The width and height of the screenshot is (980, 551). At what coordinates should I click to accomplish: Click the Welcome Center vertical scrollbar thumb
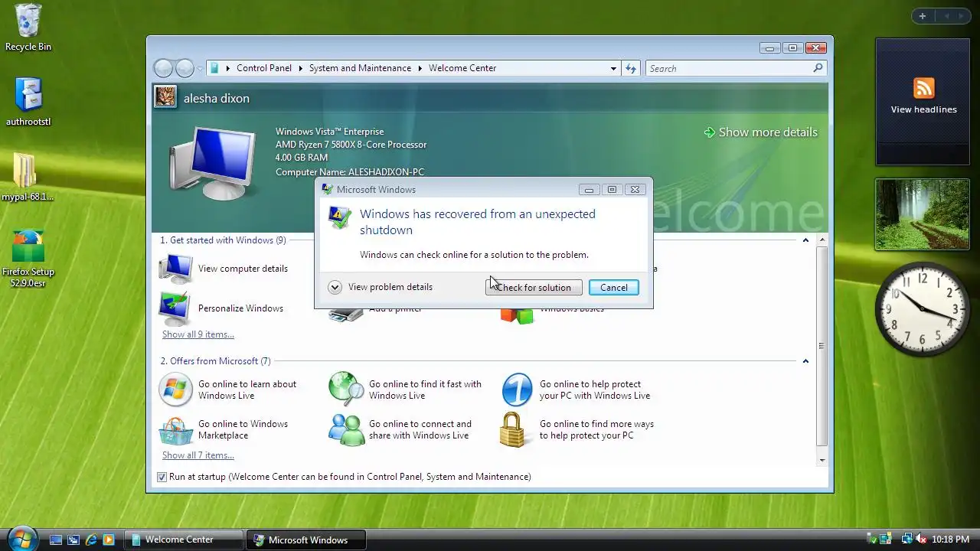pos(822,346)
